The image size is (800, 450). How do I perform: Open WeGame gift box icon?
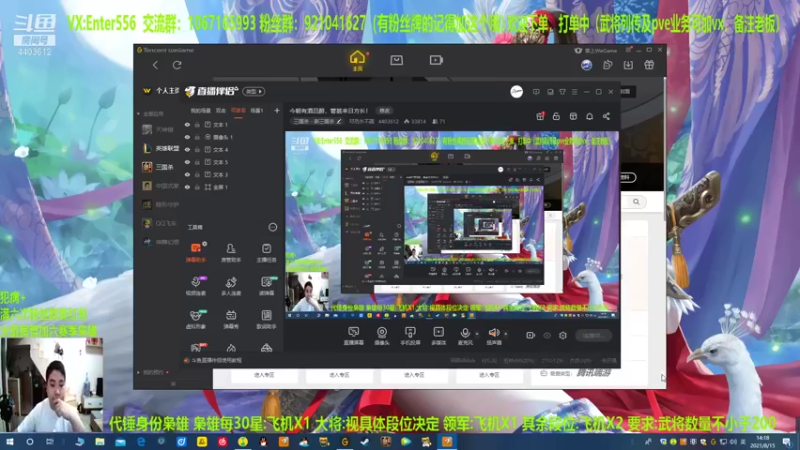pyautogui.click(x=649, y=65)
